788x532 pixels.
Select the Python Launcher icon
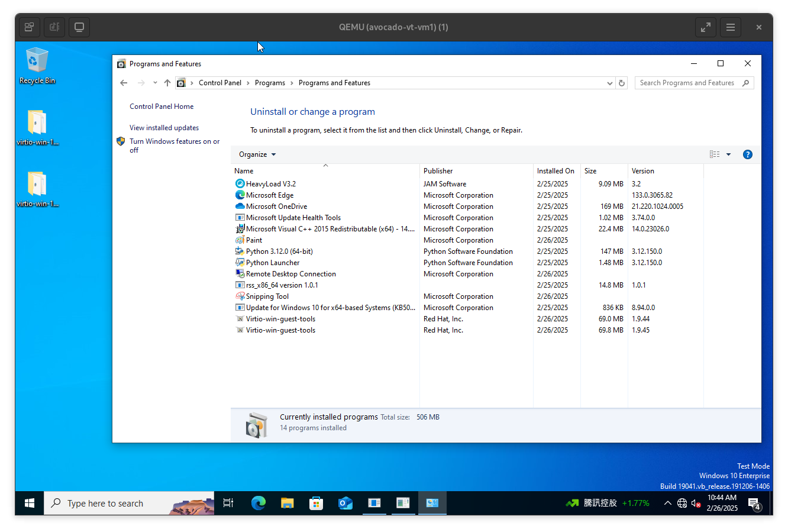point(240,262)
